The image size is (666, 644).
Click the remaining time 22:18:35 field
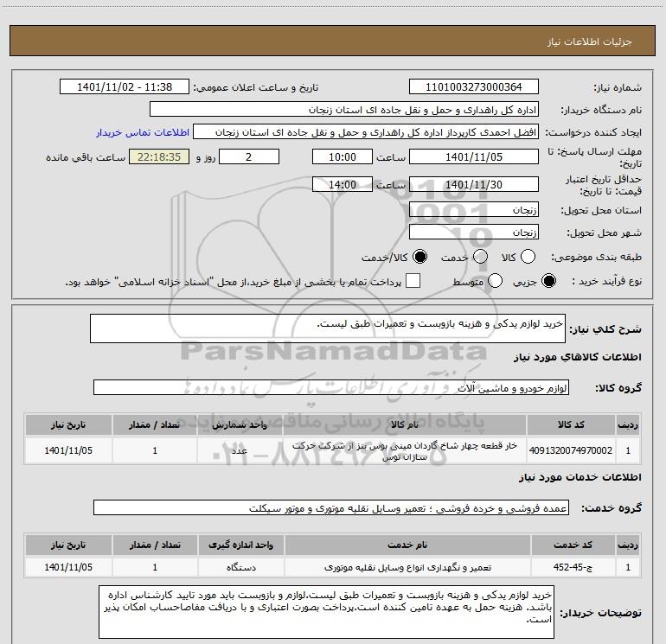click(x=159, y=156)
